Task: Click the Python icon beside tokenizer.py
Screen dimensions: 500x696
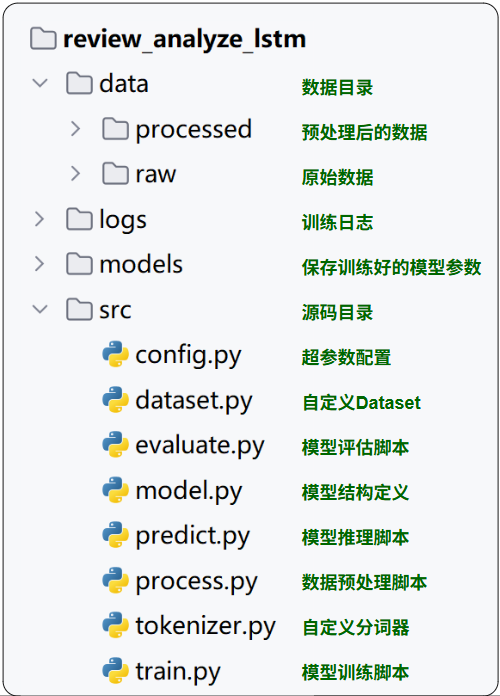Action: [115, 625]
